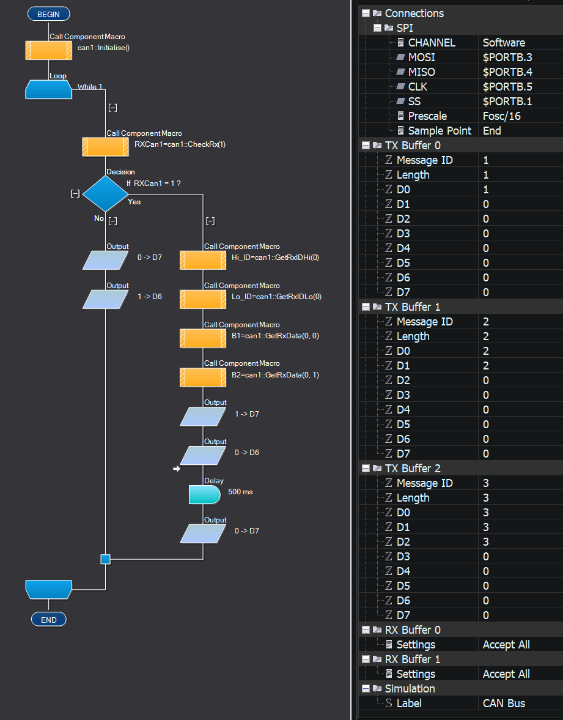563x720 pixels.
Task: Select the 500 ms delay icon
Action: pyautogui.click(x=205, y=495)
